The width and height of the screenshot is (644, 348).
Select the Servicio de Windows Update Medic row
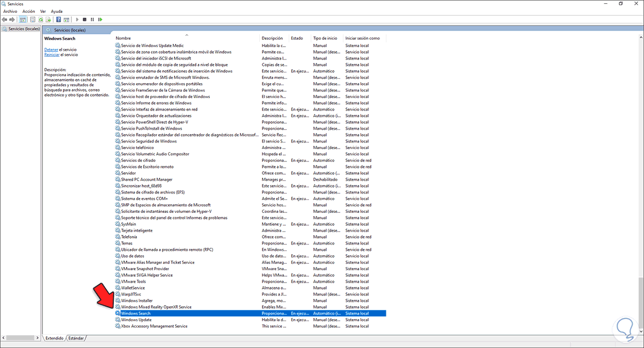click(x=250, y=46)
